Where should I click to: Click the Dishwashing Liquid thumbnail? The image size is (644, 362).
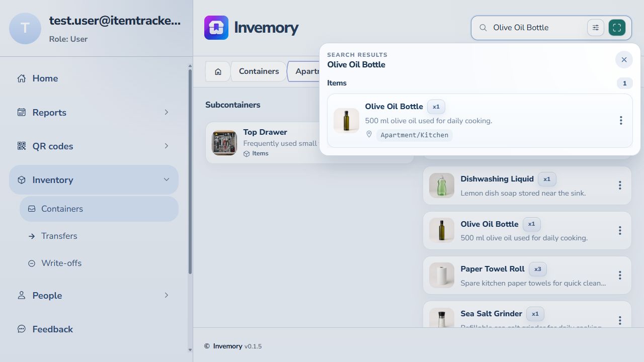tap(442, 186)
